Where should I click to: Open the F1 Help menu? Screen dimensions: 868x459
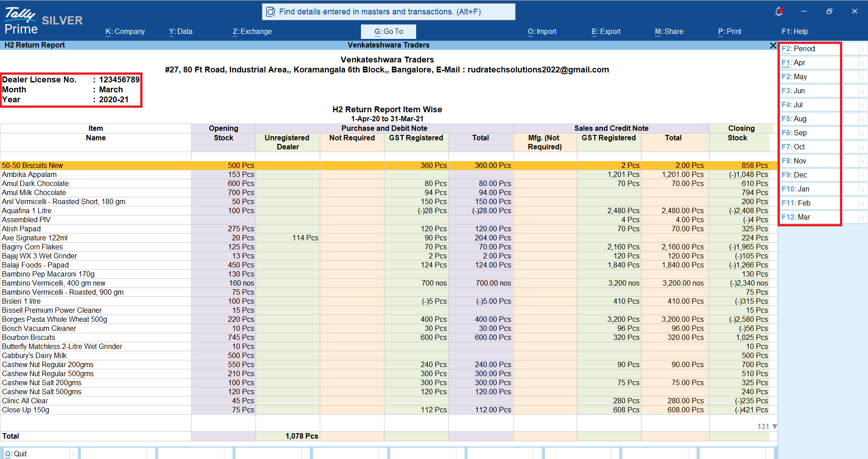[795, 32]
